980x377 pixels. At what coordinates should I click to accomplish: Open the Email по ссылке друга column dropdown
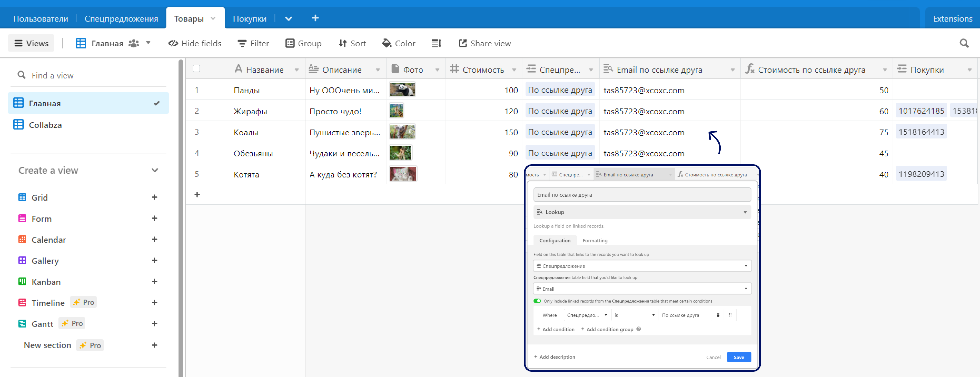[733, 70]
